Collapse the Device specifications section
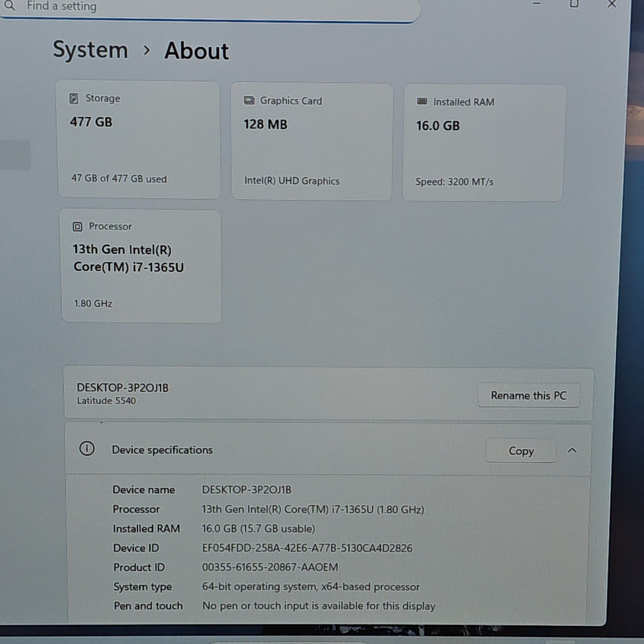 point(572,451)
